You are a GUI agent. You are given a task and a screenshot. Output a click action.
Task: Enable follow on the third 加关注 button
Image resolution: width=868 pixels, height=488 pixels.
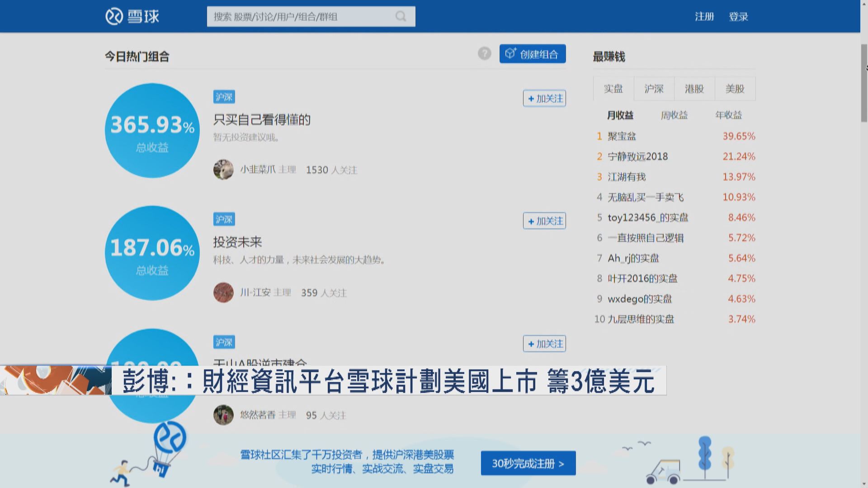point(544,343)
